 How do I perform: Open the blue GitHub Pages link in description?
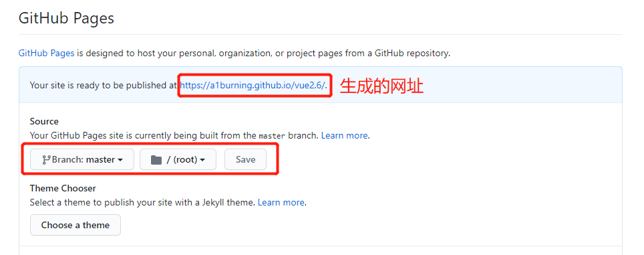46,53
